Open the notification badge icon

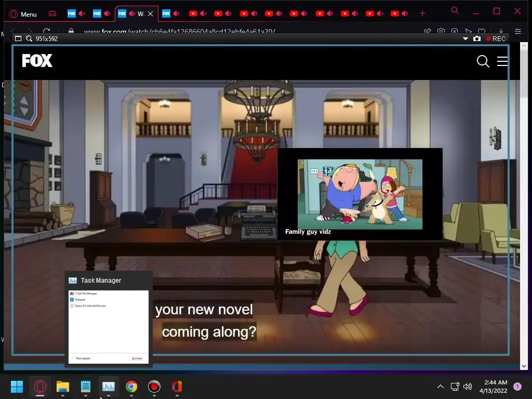[x=517, y=387]
